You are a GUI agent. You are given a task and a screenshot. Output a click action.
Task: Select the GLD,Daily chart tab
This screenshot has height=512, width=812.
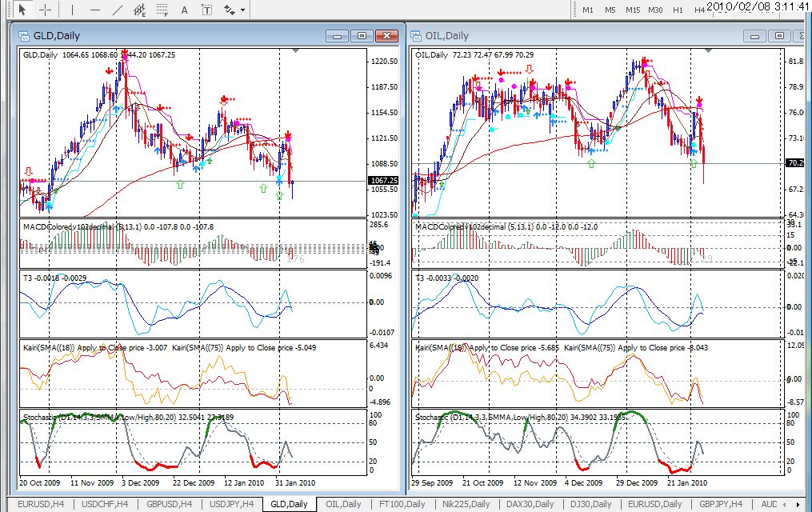[289, 504]
